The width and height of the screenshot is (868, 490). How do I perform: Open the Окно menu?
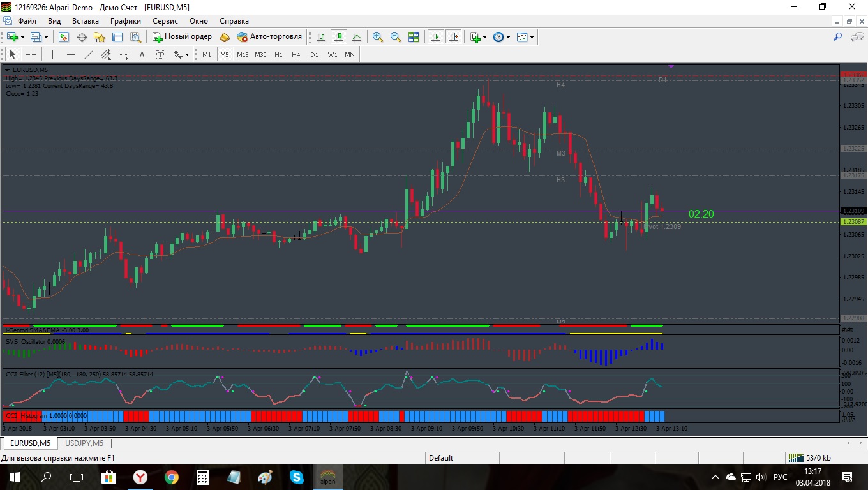point(198,21)
